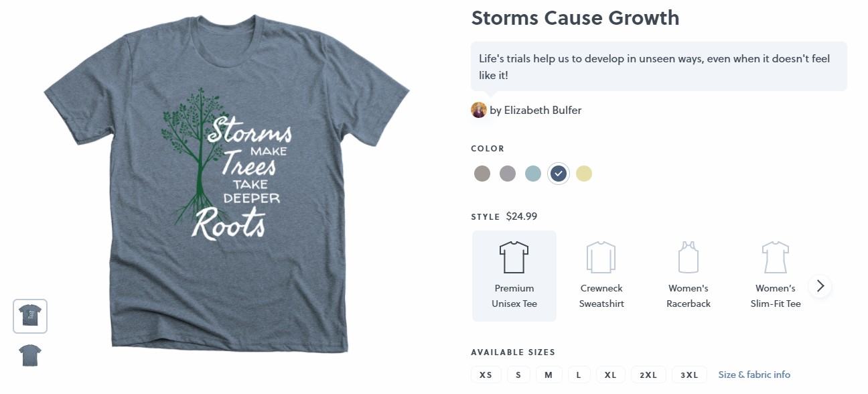
Task: Pick the Women's Racerback style icon
Action: [x=688, y=257]
